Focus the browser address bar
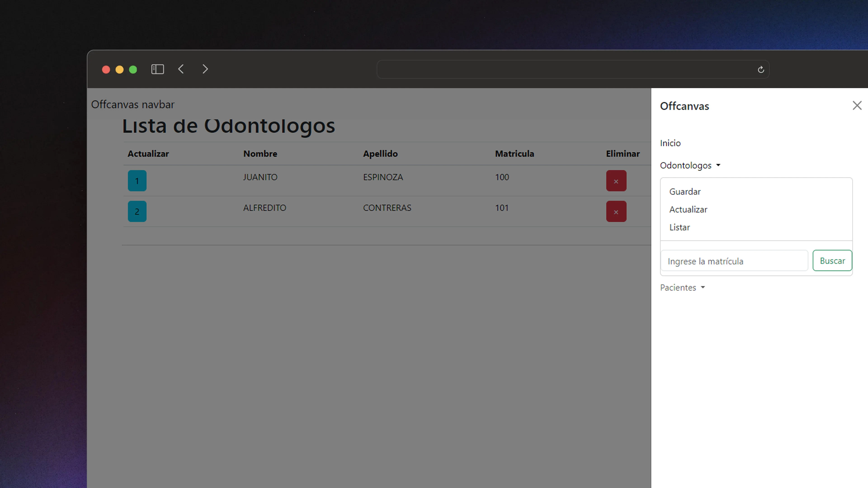The image size is (868, 488). 573,69
